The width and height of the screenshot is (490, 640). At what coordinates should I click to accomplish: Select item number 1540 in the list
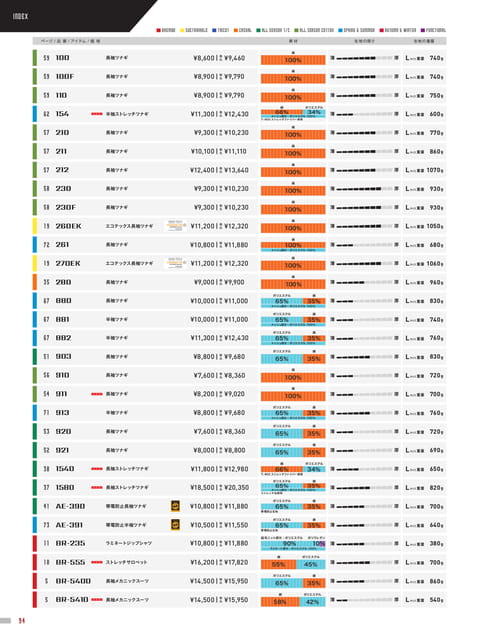click(x=65, y=469)
